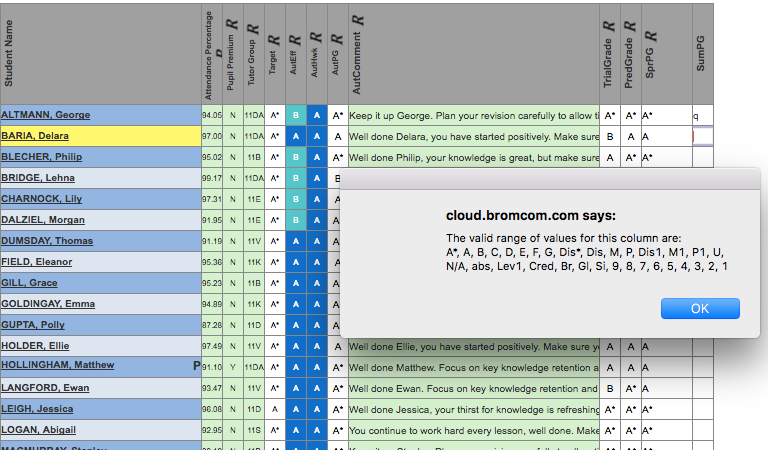Image resolution: width=768 pixels, height=450 pixels.
Task: Click TrialGrade 'B' cell for Baria
Action: 610,137
